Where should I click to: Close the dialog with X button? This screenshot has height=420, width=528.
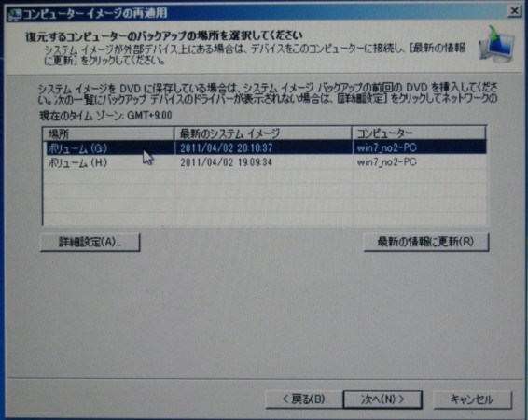coord(514,12)
